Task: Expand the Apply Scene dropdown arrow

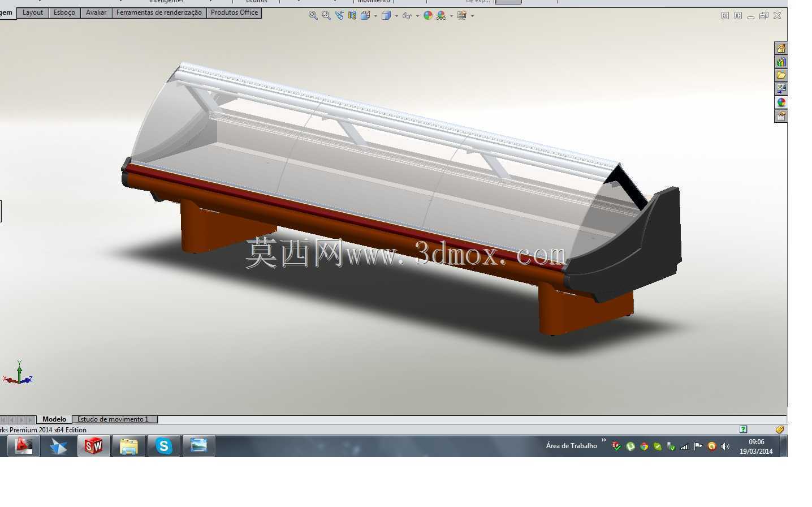Action: pos(451,16)
